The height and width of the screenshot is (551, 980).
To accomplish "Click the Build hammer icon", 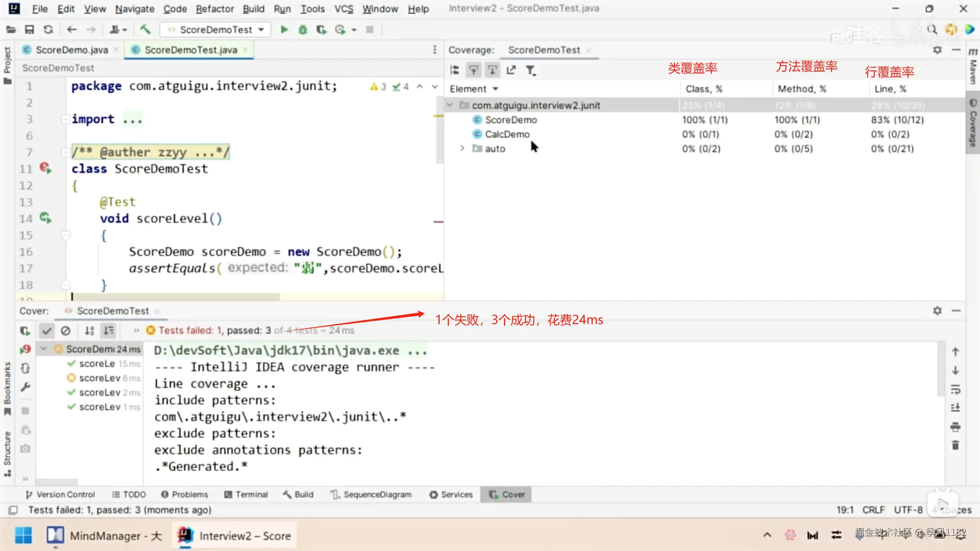I will (x=145, y=29).
